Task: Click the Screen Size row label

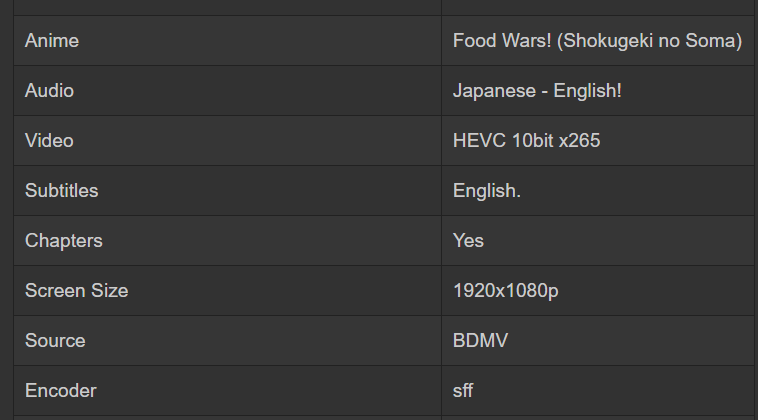Action: click(x=76, y=291)
